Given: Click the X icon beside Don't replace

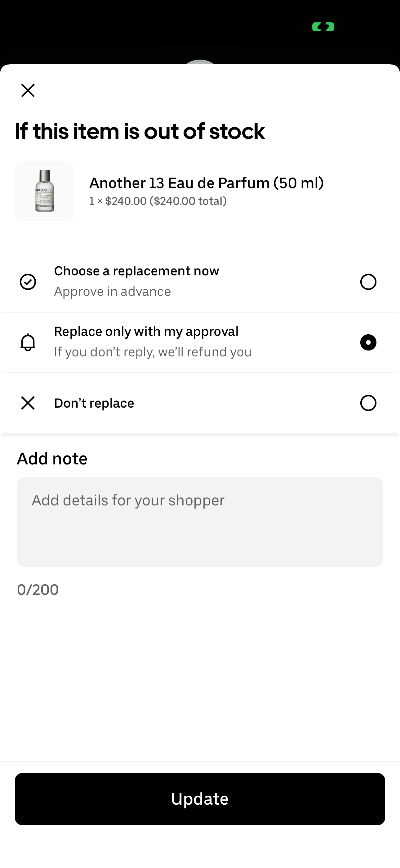Looking at the screenshot, I should 28,403.
